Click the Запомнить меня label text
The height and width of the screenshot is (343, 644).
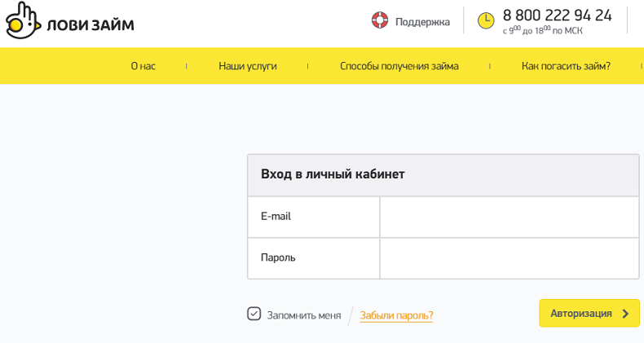click(303, 314)
